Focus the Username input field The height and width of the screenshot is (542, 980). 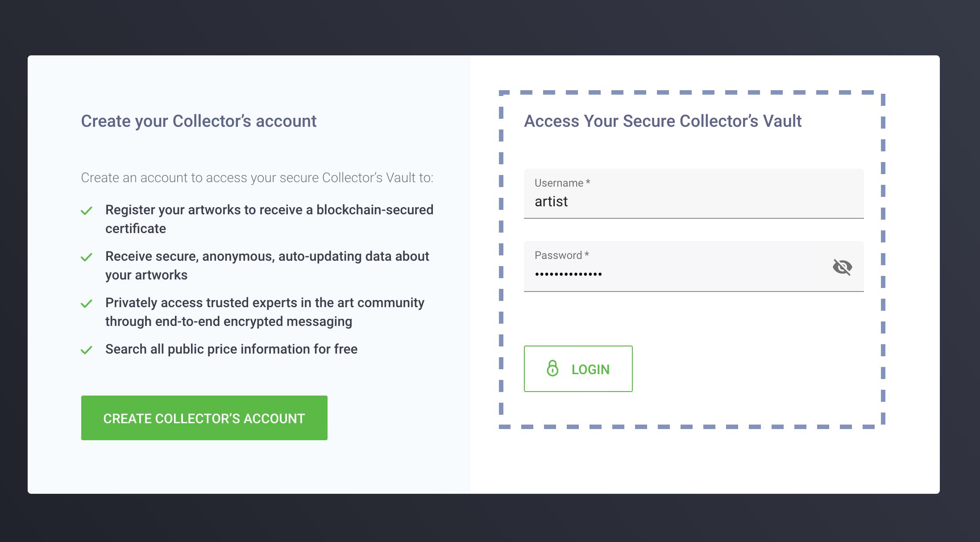[693, 202]
